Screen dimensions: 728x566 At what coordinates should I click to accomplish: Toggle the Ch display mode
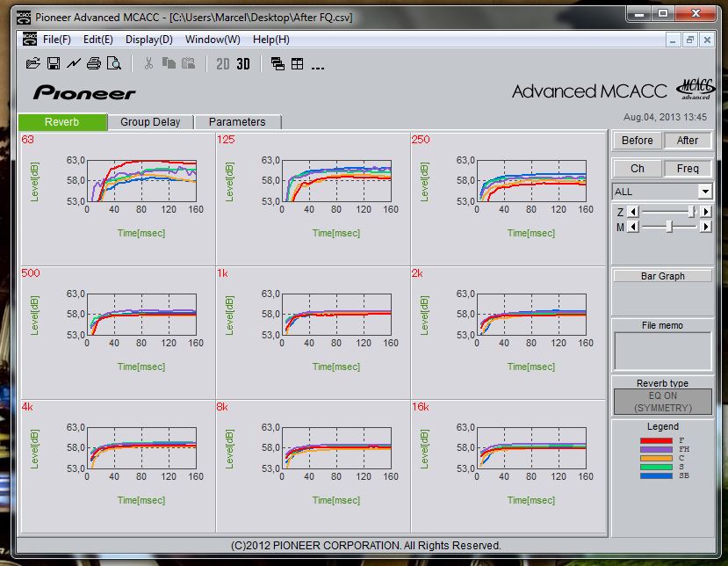[637, 169]
